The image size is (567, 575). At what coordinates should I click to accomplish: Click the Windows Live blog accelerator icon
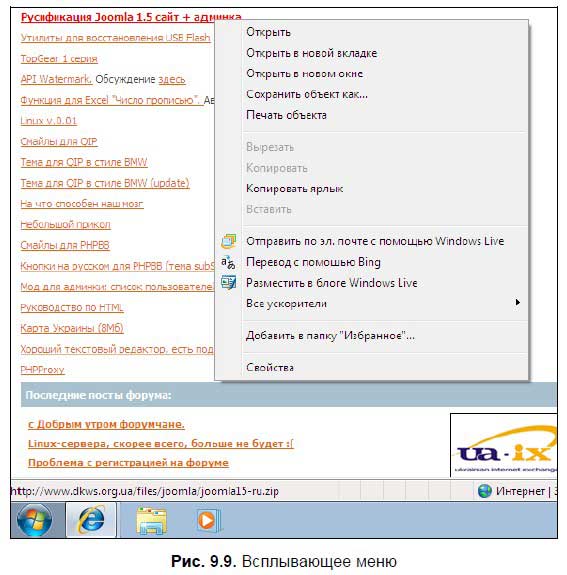228,283
